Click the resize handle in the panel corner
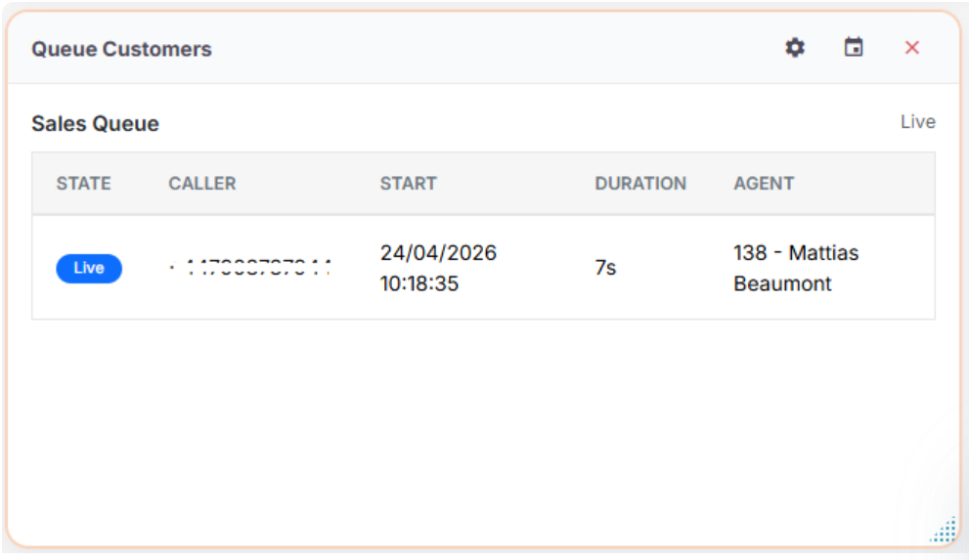Viewport: 969px width, 560px height. (x=944, y=531)
